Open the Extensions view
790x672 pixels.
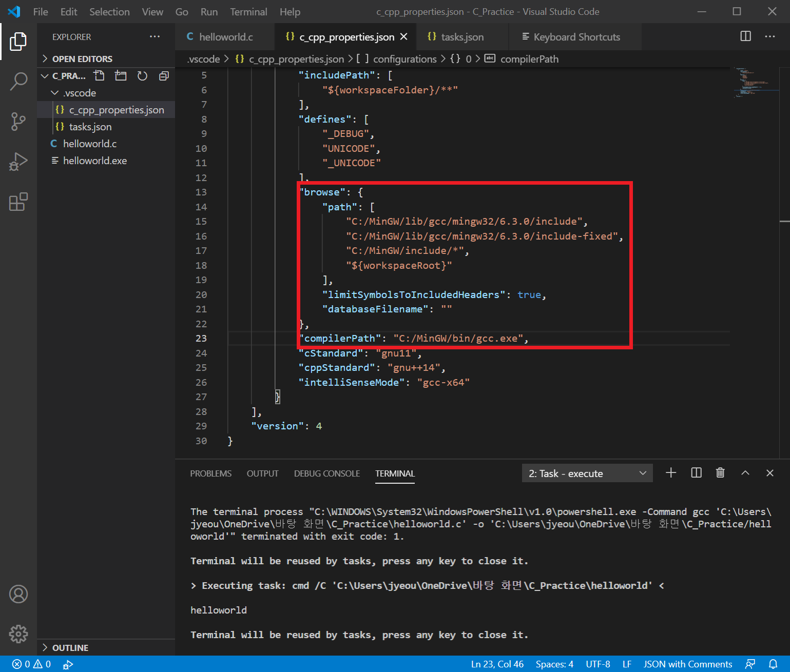[18, 202]
